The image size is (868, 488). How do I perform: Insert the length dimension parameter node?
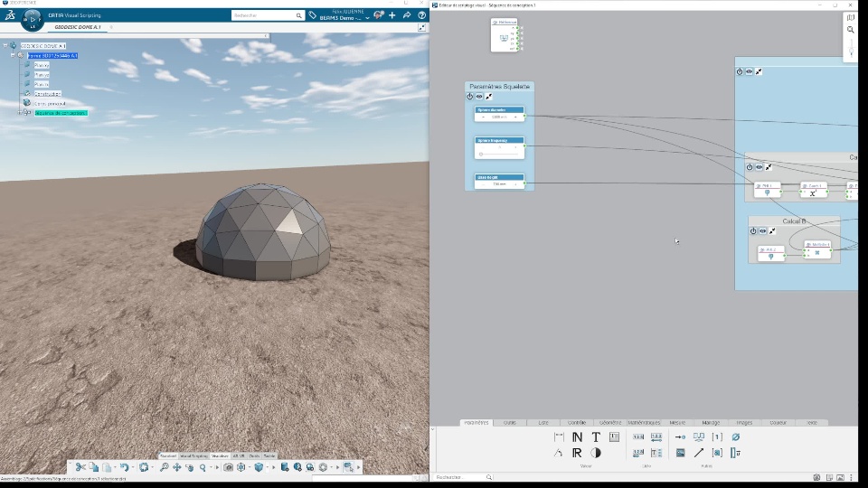click(559, 437)
